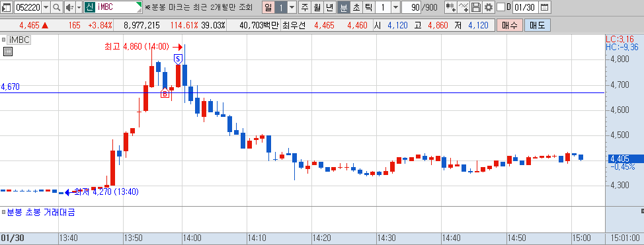Image resolution: width=644 pixels, height=245 pixels.
Task: Click the data grid icon below iMBC
Action: pos(7,52)
